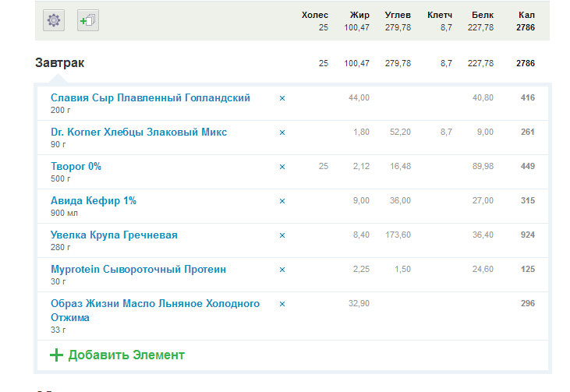Delete Образ Жизни Масло Льняное with X
This screenshot has height=392, width=570.
(x=282, y=304)
